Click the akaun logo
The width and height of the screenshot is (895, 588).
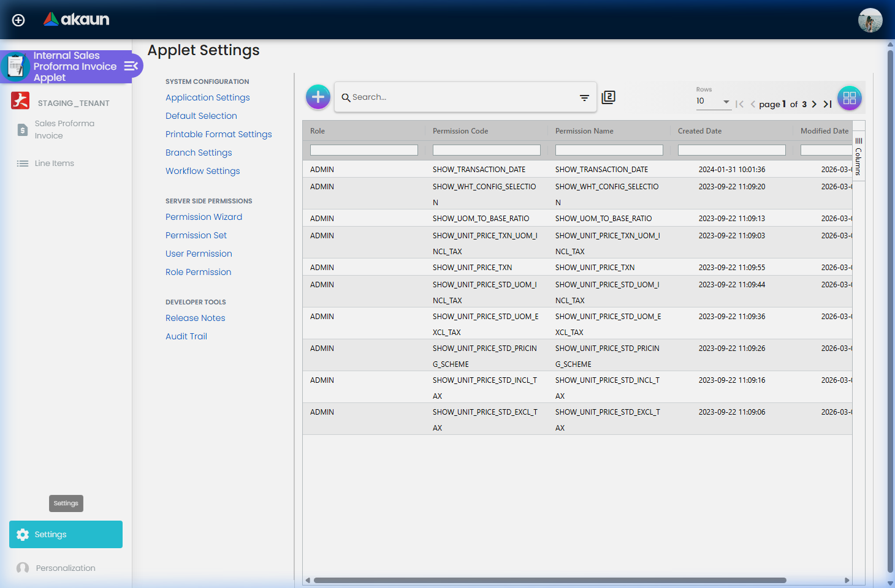pyautogui.click(x=75, y=19)
